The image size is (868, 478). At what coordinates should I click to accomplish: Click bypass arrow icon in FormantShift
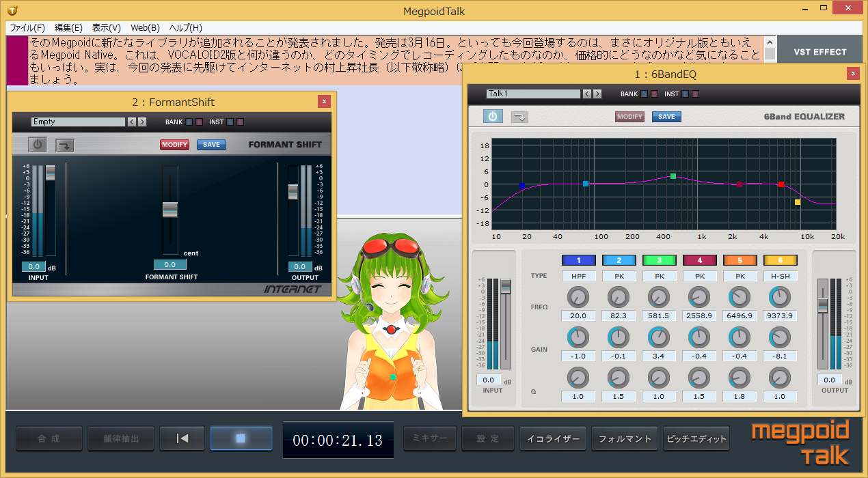click(66, 145)
